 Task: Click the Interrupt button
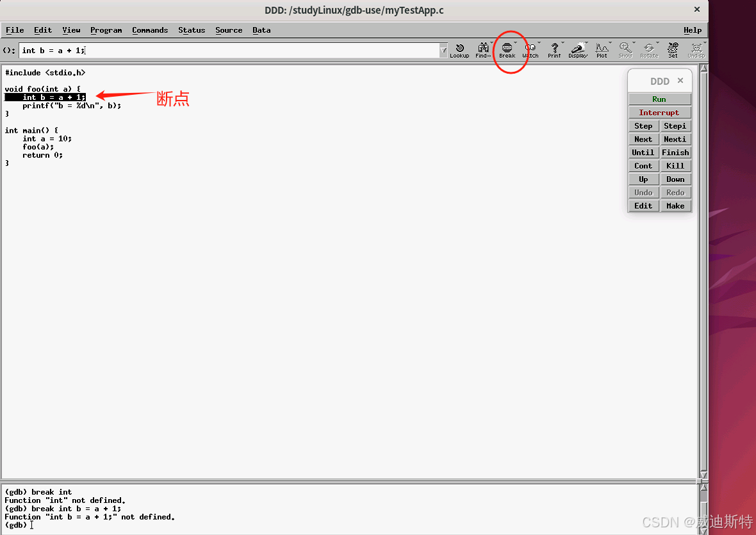[x=659, y=112]
